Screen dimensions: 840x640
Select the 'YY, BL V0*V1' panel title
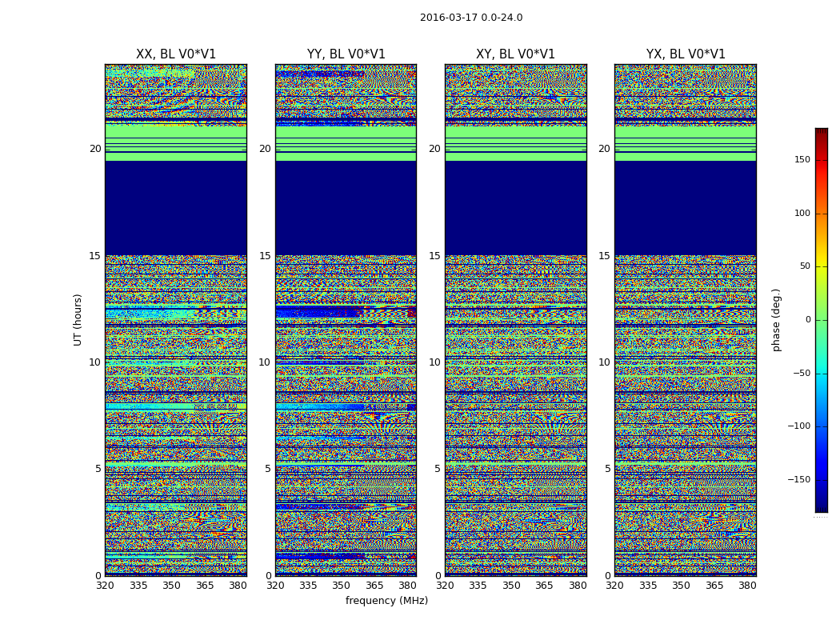pos(346,54)
